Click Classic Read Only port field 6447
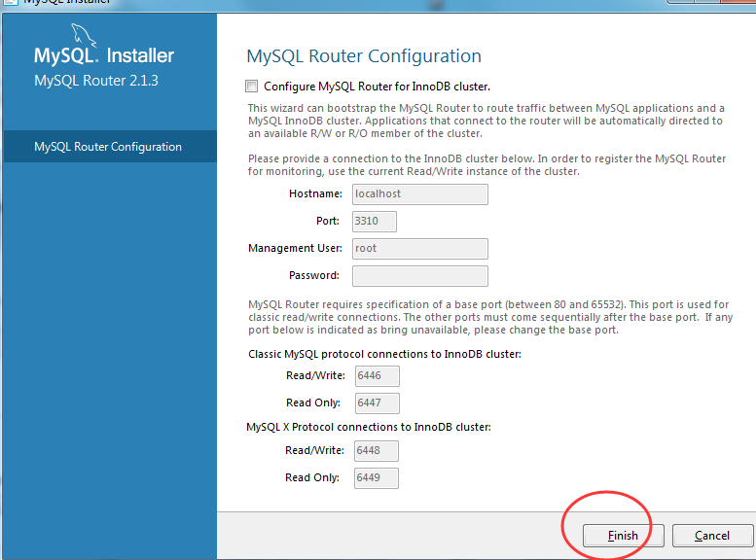 click(x=378, y=402)
